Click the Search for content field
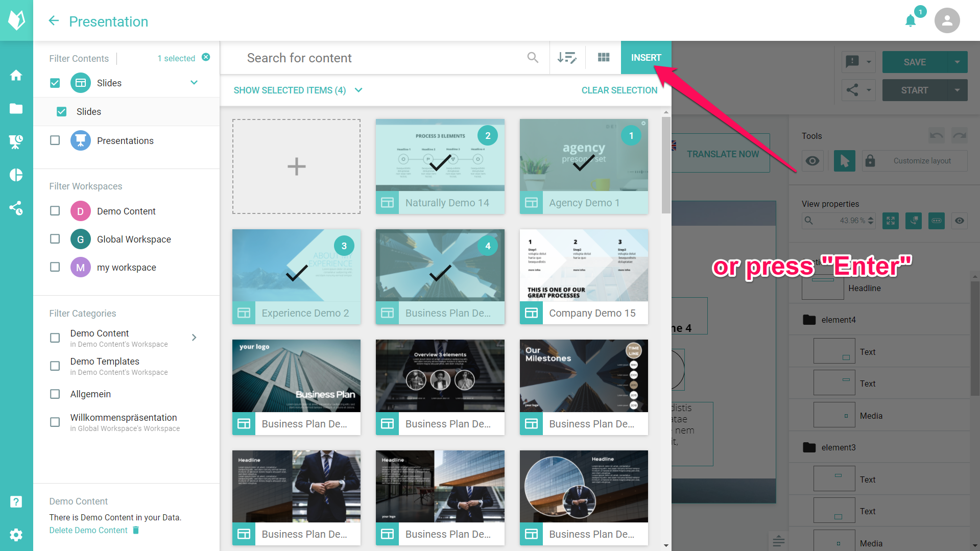The height and width of the screenshot is (551, 980). (378, 58)
